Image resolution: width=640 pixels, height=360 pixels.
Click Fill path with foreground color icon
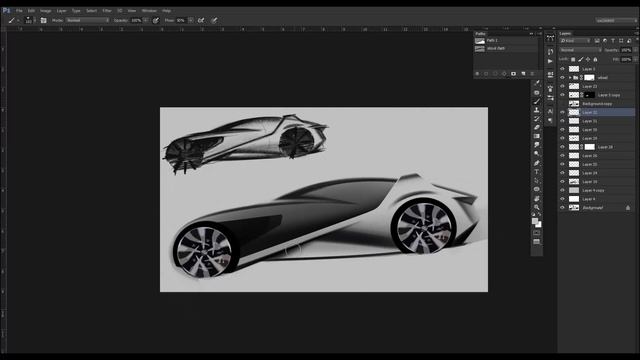pos(477,74)
